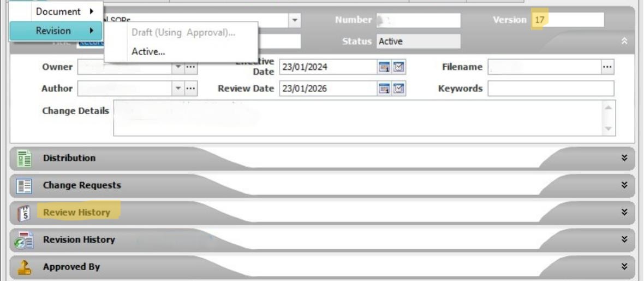Screen dimensions: 644x281
Task: Click the Approved By label
Action: point(71,267)
